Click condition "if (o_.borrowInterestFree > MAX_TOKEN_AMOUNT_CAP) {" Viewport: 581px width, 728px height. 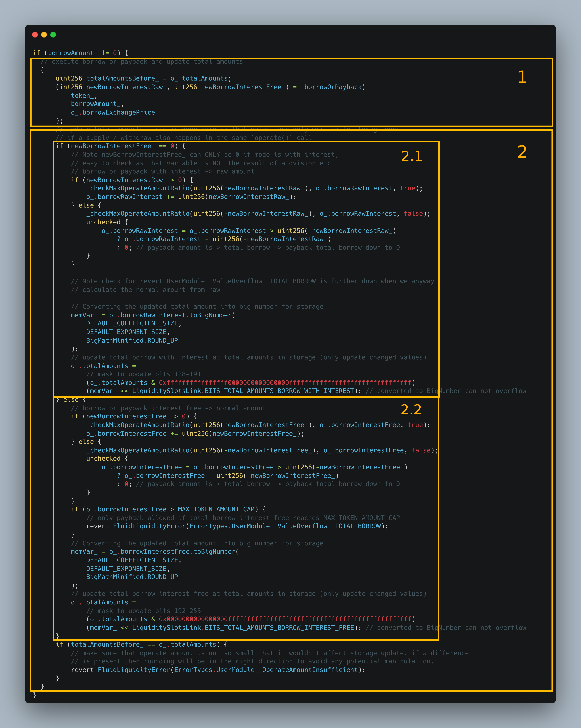click(x=168, y=509)
